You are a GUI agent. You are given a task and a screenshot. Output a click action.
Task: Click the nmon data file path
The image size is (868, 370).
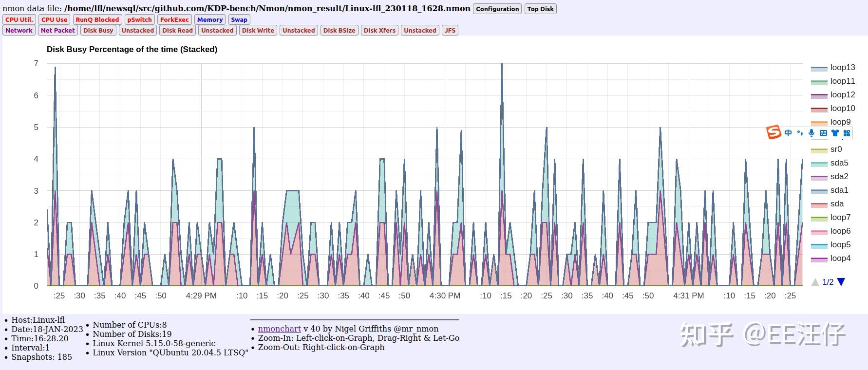(267, 8)
